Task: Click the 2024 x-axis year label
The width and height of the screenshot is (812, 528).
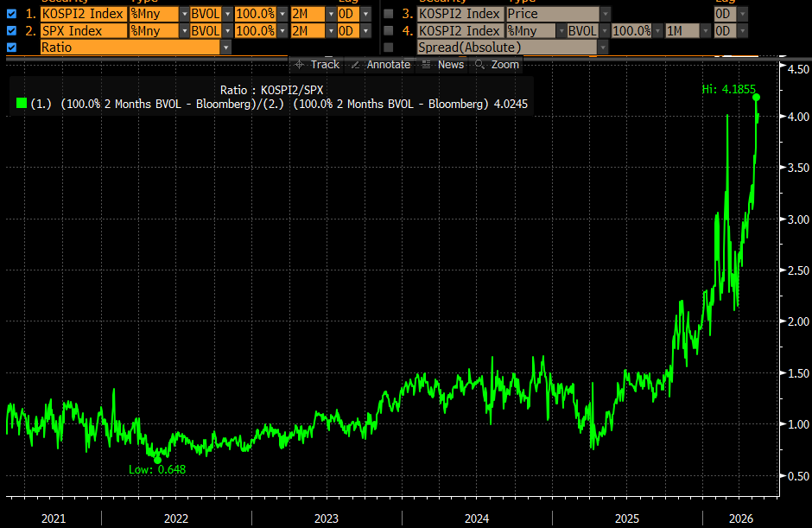Action: [x=477, y=518]
